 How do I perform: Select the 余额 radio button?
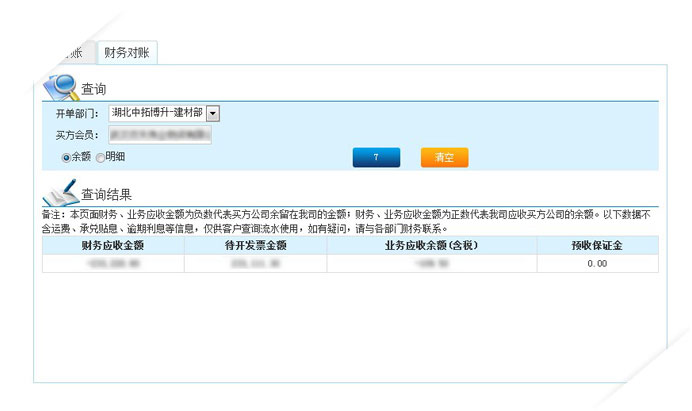click(66, 157)
